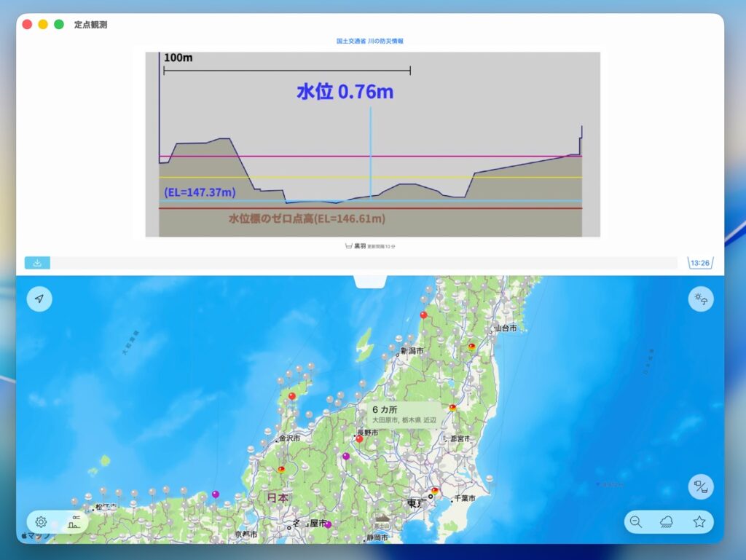The height and width of the screenshot is (560, 746).
Task: Toggle the rain cloud radar overlay
Action: [667, 521]
